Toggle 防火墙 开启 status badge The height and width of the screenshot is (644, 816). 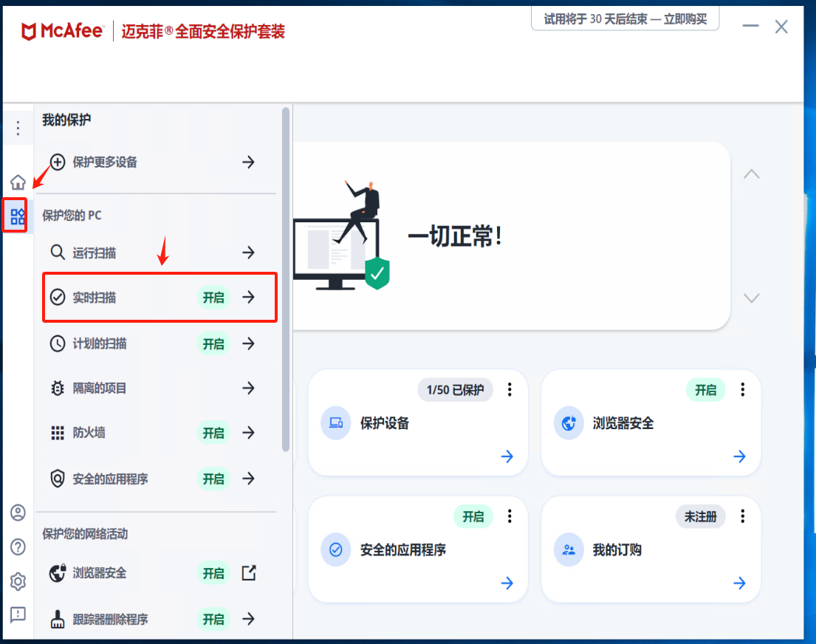click(213, 433)
